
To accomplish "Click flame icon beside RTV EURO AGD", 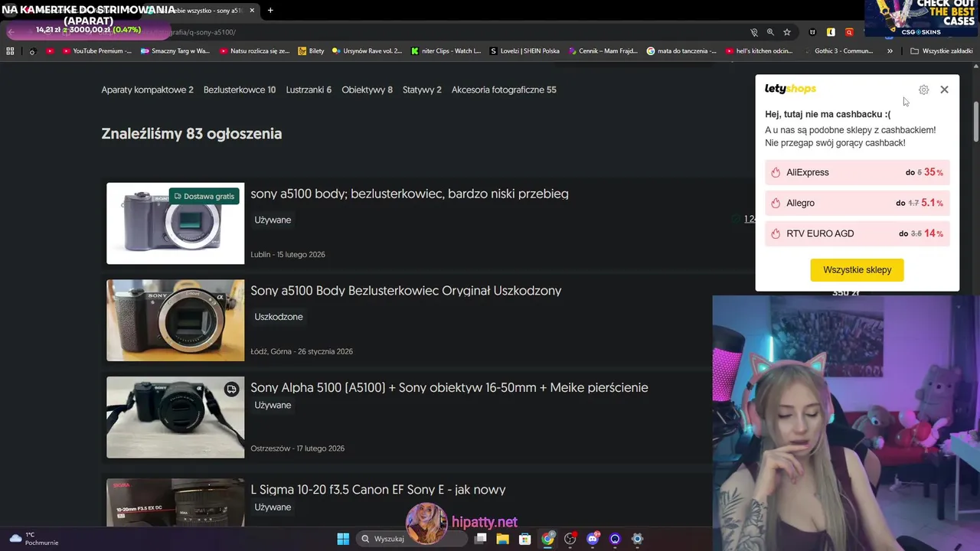I will pos(776,233).
